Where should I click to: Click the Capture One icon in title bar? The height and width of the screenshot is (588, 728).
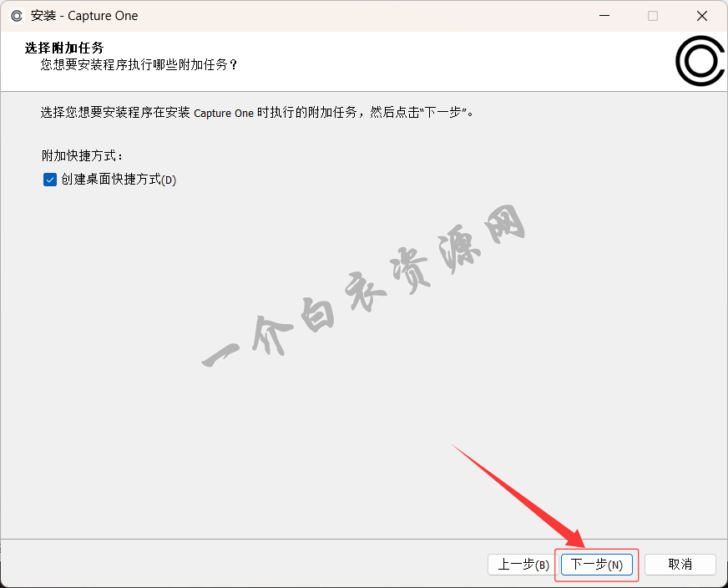tap(17, 16)
